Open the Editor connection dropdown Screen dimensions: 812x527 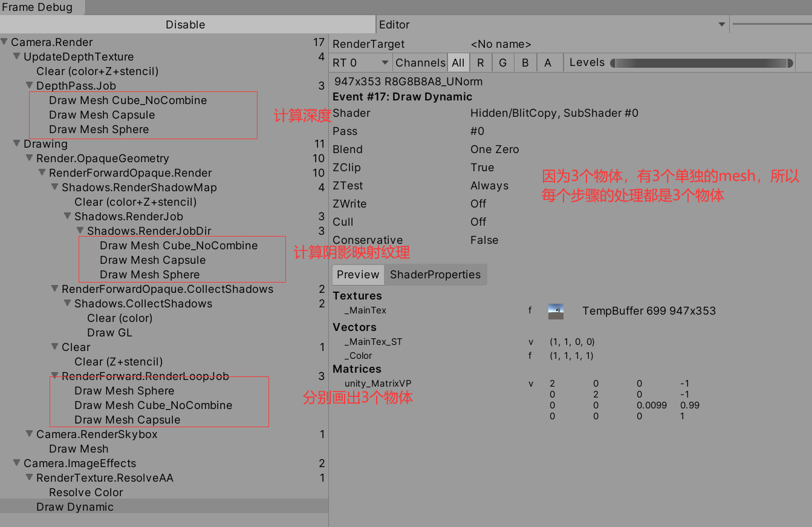pyautogui.click(x=553, y=25)
